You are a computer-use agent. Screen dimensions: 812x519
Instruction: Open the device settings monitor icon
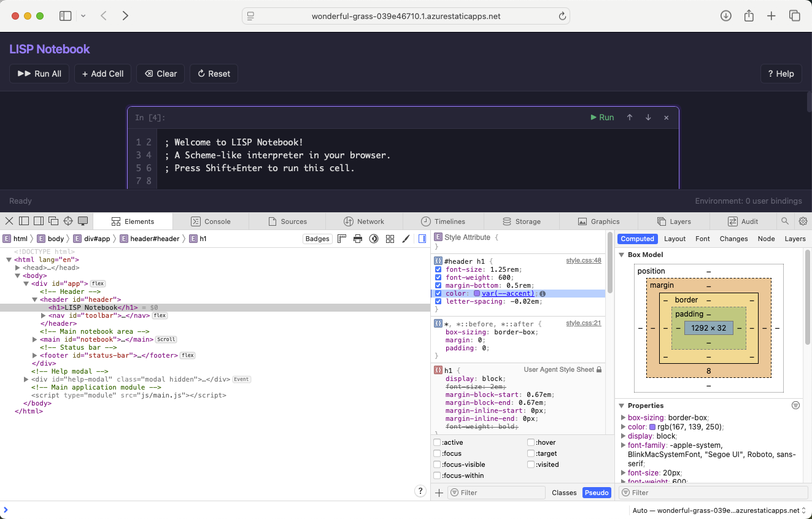(83, 221)
